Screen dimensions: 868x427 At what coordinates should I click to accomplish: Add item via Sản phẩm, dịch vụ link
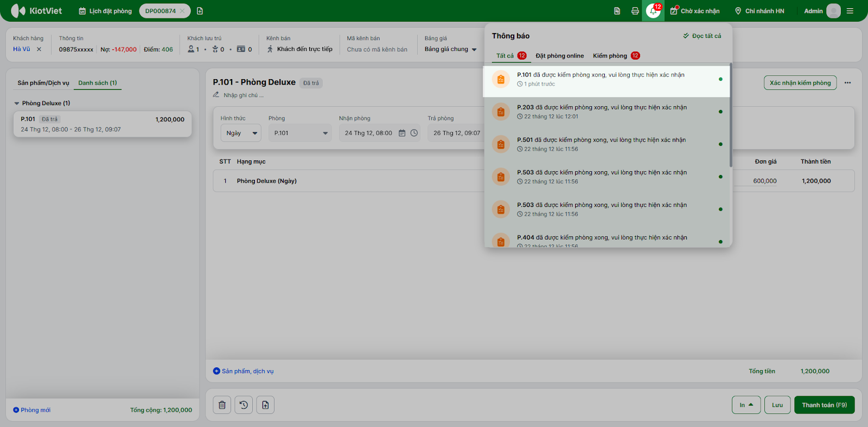[x=244, y=371]
